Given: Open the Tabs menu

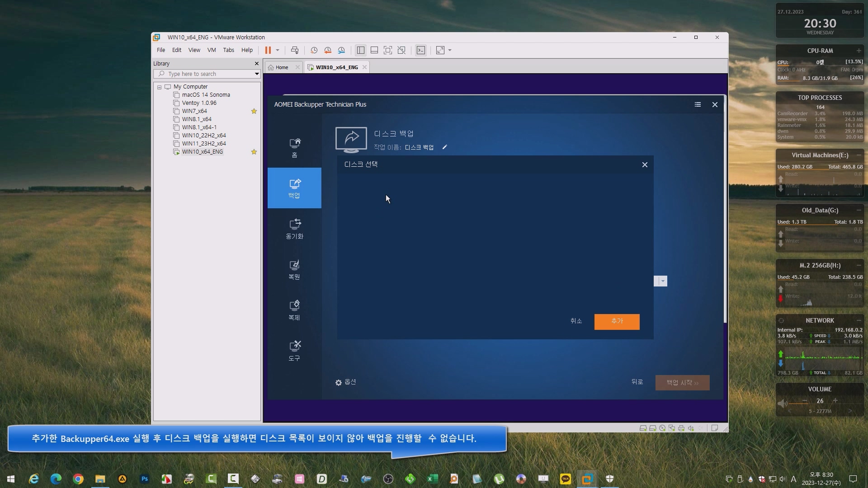Looking at the screenshot, I should (229, 50).
